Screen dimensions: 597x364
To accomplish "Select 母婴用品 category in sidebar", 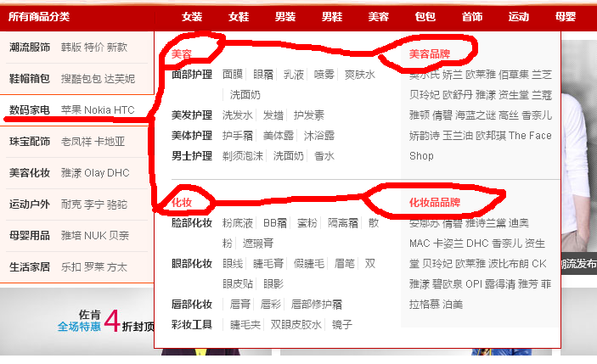I will coord(30,235).
